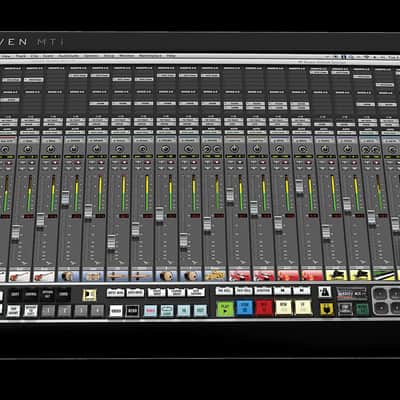
Task: Toggle record-enable on the gold brass track
Action: tap(217, 162)
